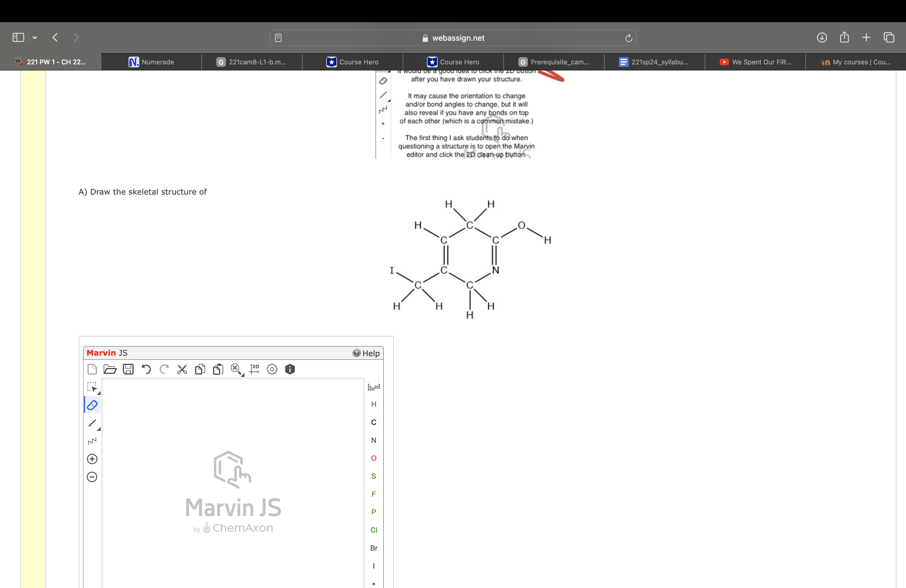Click the About info hexagon icon
The width and height of the screenshot is (906, 588).
(x=290, y=369)
